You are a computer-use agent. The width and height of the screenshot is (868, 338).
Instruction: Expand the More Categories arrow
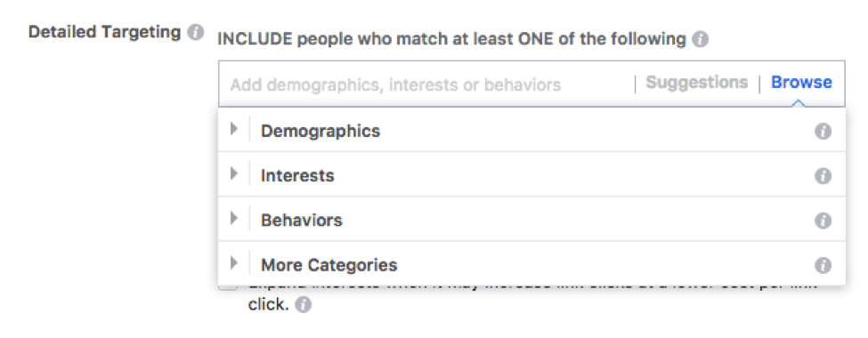pyautogui.click(x=233, y=262)
